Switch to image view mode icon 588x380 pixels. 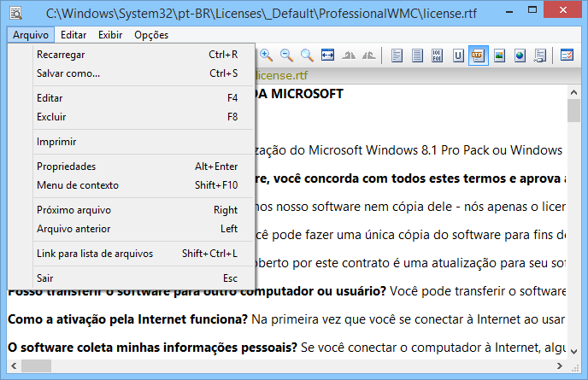pos(499,56)
